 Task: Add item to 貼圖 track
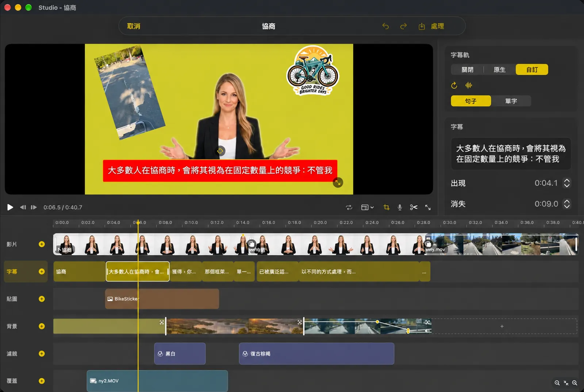pyautogui.click(x=42, y=299)
